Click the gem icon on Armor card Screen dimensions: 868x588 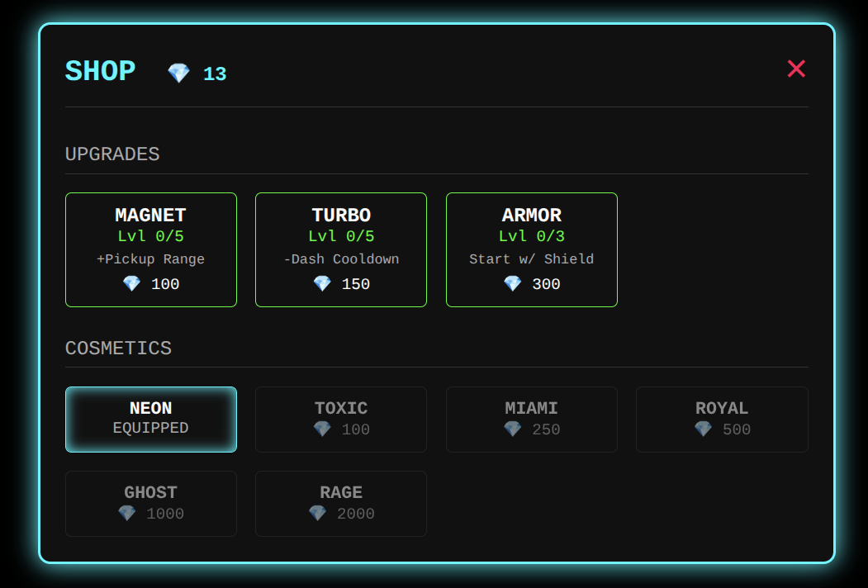[x=513, y=284]
